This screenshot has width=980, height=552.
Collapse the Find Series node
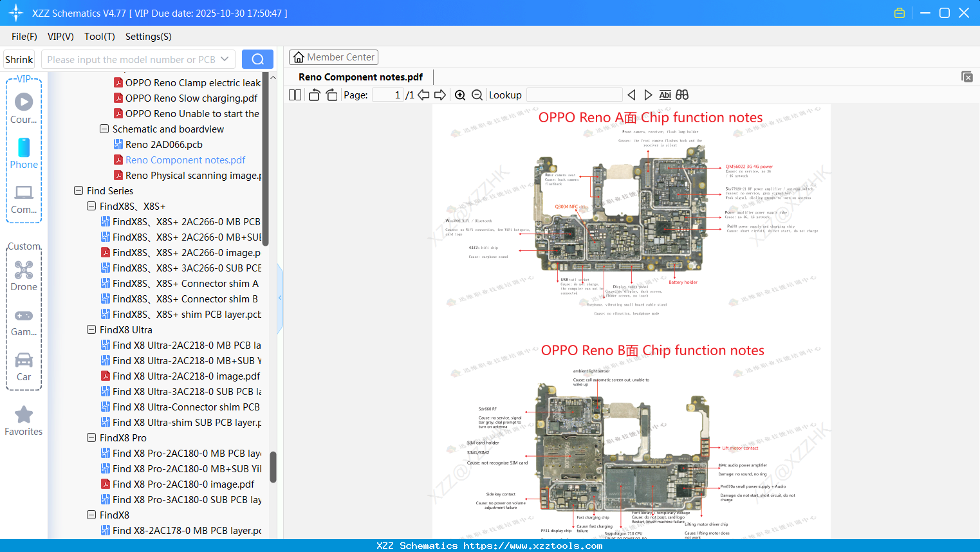79,190
